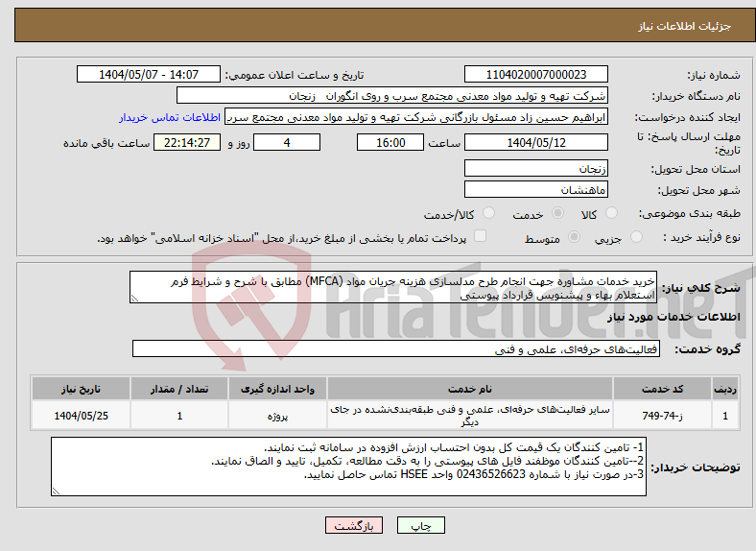This screenshot has height=551, width=756.
Task: Click the announcement date field 1404/05/07 - 14:07
Action: [x=149, y=74]
